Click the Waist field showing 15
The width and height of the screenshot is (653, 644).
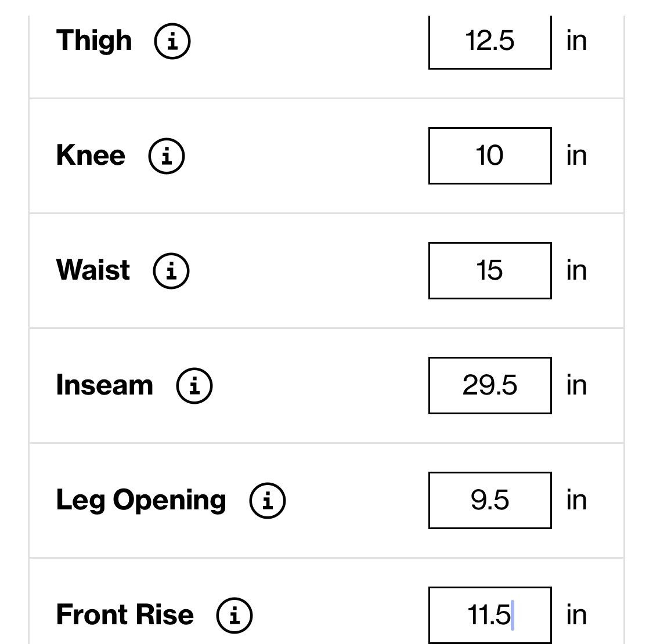pos(490,270)
